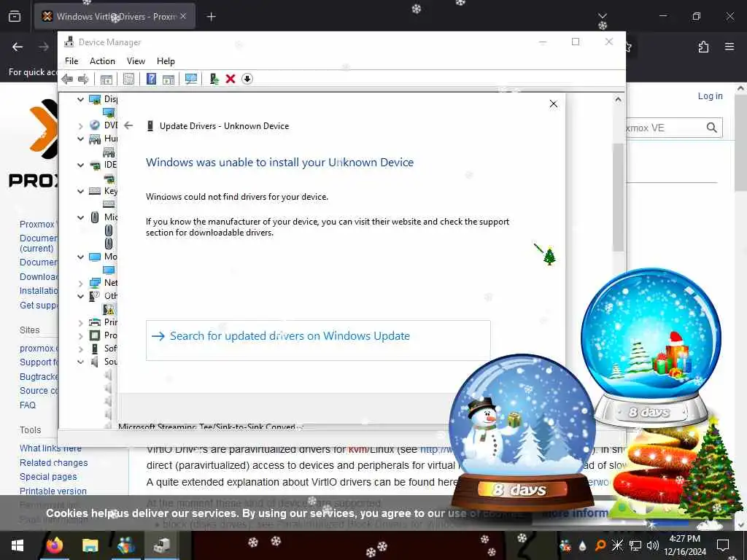This screenshot has width=747, height=560.
Task: Collapse the IDE controllers tree node
Action: 80,165
